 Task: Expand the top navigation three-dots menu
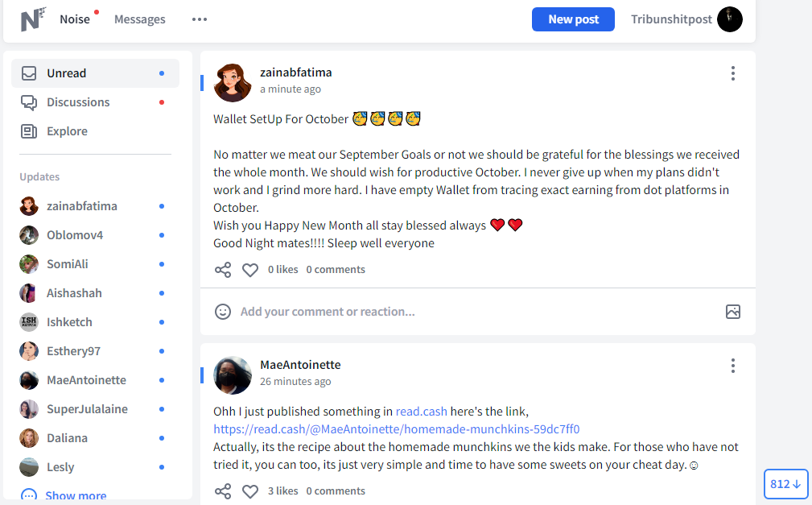(200, 19)
